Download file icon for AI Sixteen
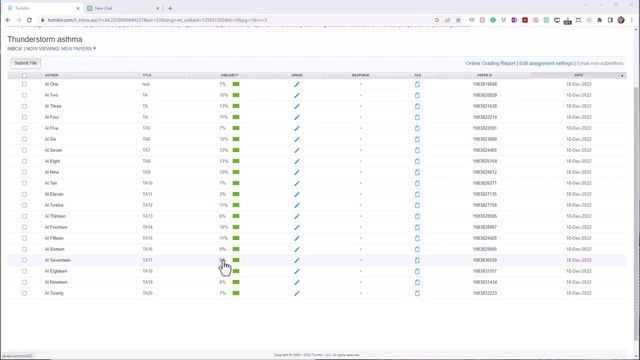Viewport: 640px width, 360px height. coord(417,249)
